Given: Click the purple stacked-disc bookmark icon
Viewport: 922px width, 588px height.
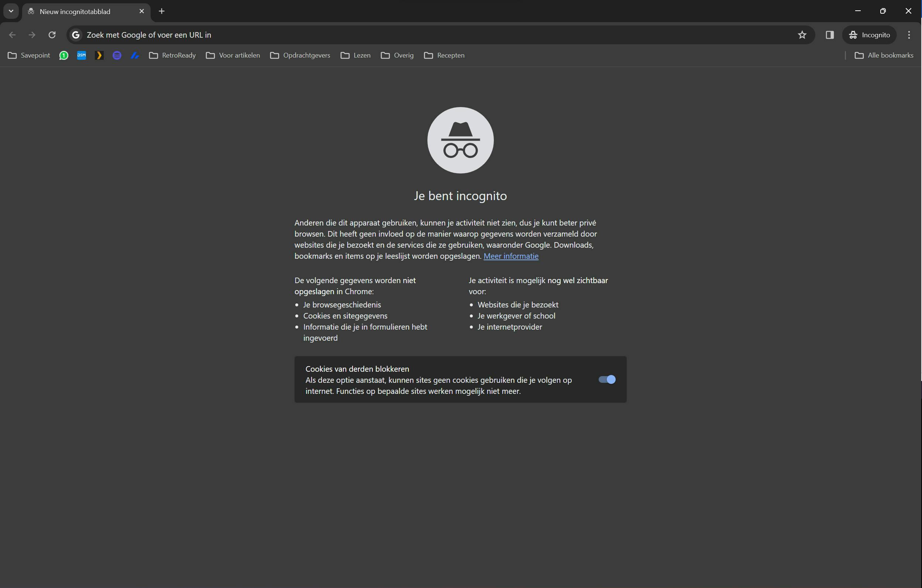Looking at the screenshot, I should click(117, 55).
